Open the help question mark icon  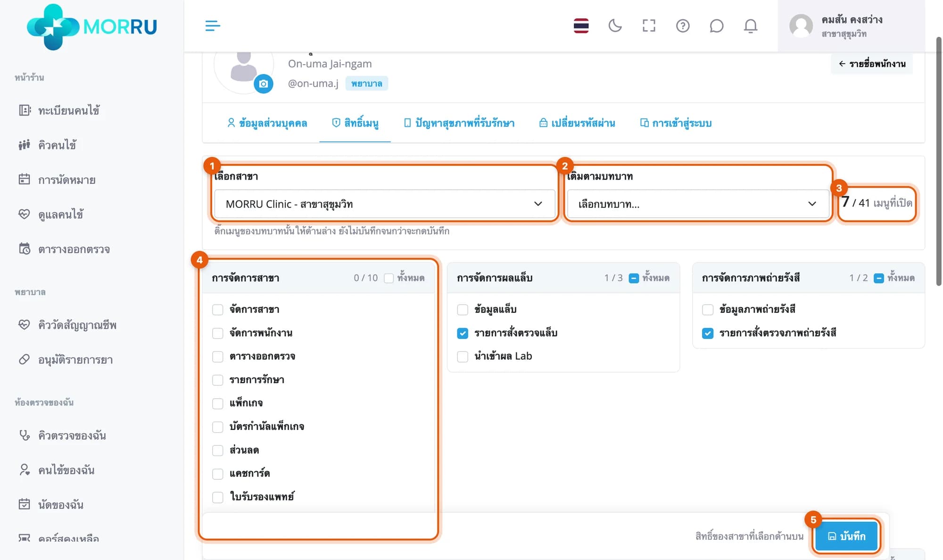(x=683, y=25)
